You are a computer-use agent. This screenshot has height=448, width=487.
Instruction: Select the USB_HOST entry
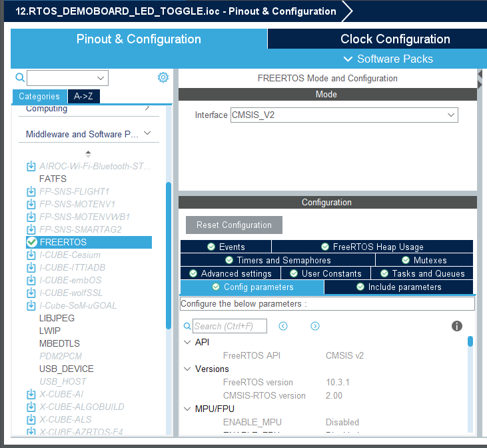(x=63, y=381)
